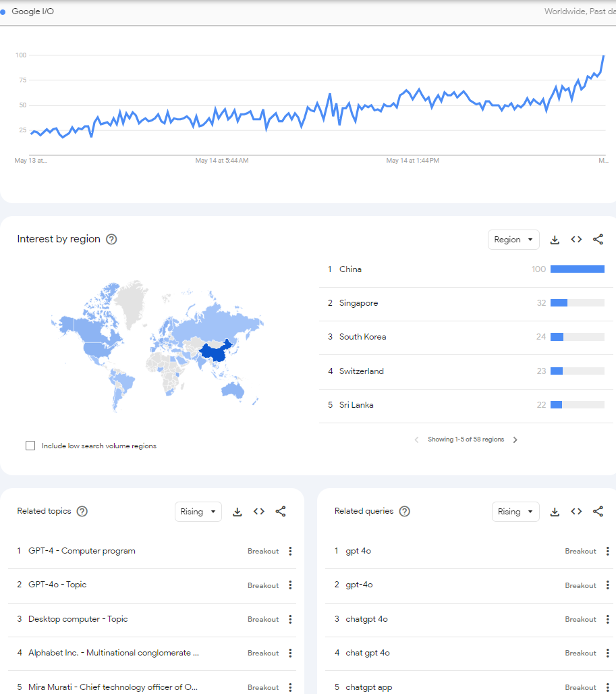616x694 pixels.
Task: Open Alphabet Inc. Multinational conglomerate topic
Action: [x=113, y=653]
